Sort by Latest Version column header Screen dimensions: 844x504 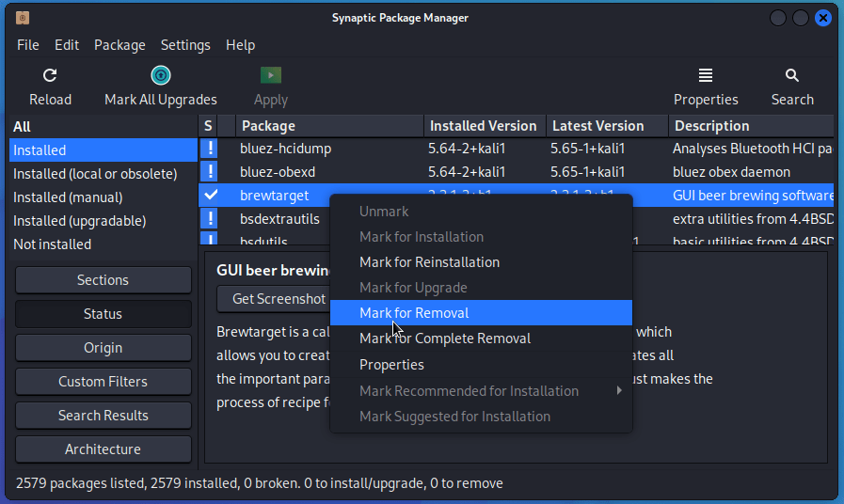coord(598,126)
